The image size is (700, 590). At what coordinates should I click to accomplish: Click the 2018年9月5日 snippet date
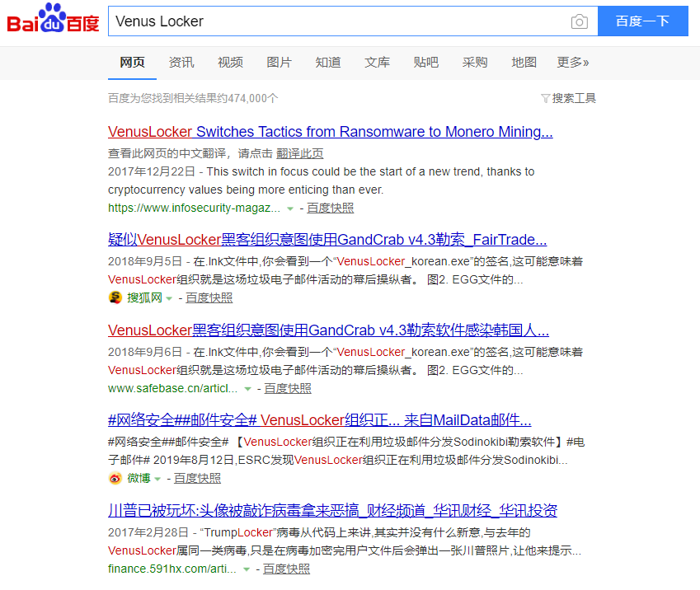pos(145,261)
